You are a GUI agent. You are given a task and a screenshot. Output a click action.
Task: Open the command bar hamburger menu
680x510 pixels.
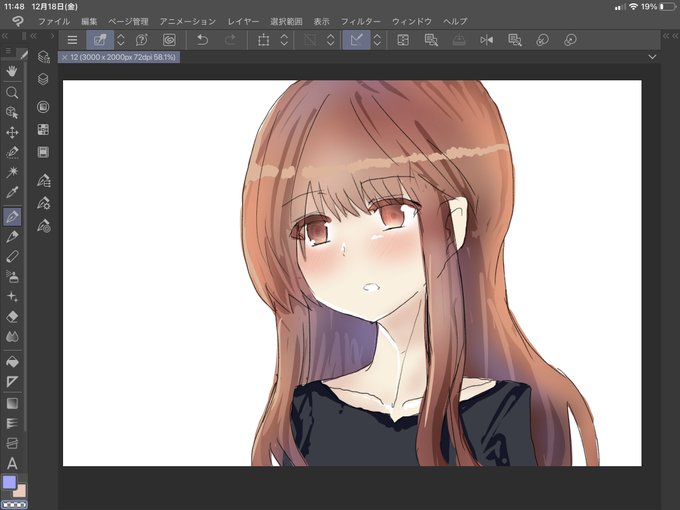(x=72, y=40)
